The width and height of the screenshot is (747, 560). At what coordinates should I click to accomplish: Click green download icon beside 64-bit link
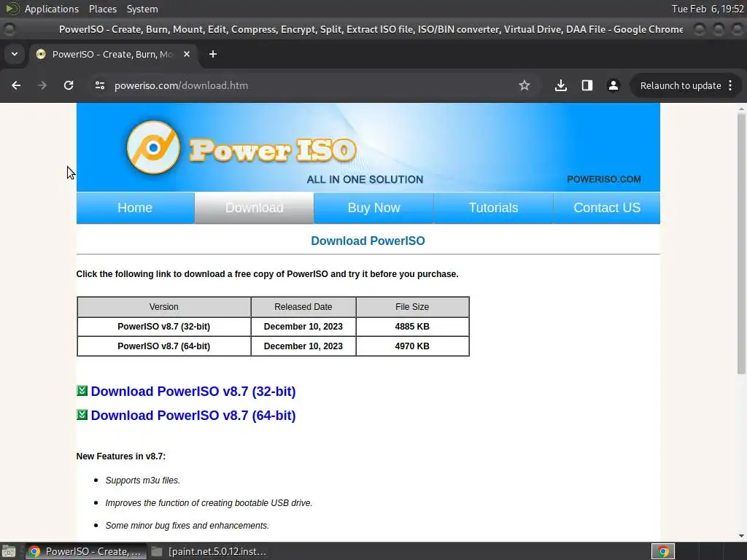pyautogui.click(x=82, y=415)
